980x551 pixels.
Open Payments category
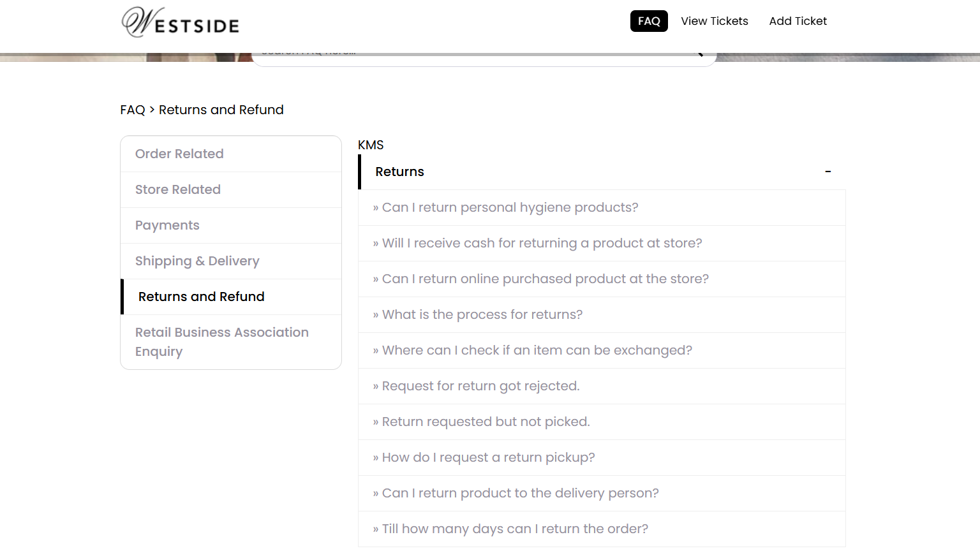(167, 225)
